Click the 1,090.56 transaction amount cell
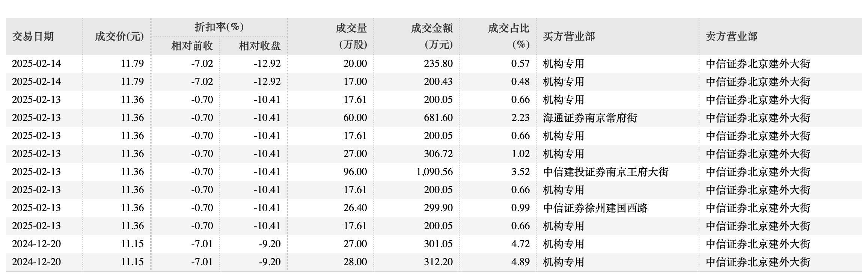The image size is (868, 278). (x=434, y=172)
